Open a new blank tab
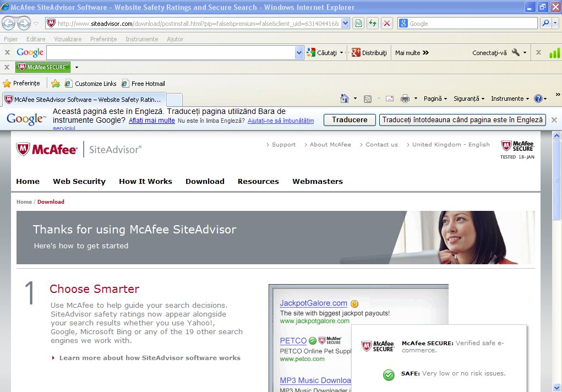Image resolution: width=562 pixels, height=392 pixels. [x=174, y=99]
